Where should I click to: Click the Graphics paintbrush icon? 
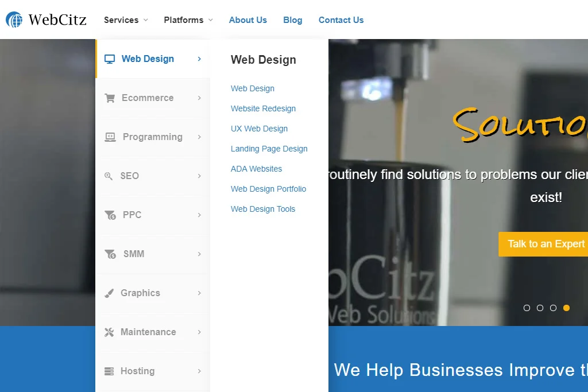pos(109,293)
